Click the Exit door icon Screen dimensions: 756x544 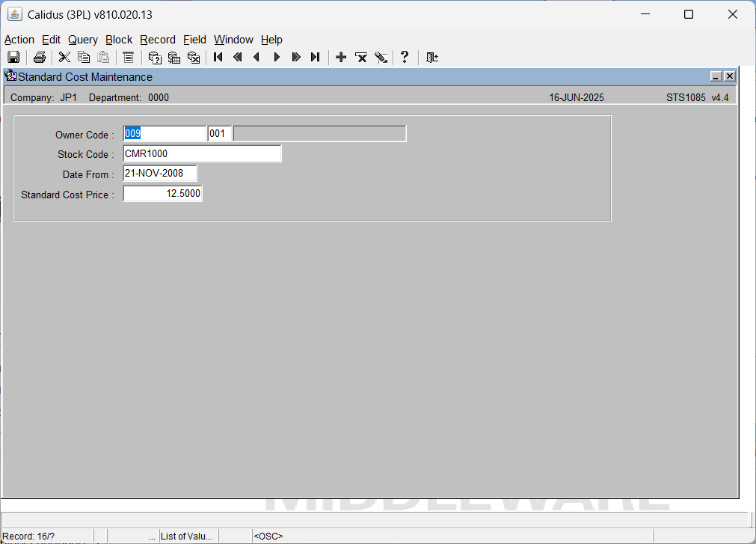coord(432,58)
